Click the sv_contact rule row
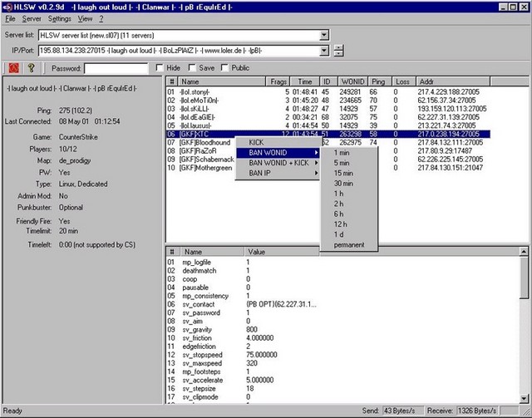This screenshot has width=532, height=418. (242, 304)
